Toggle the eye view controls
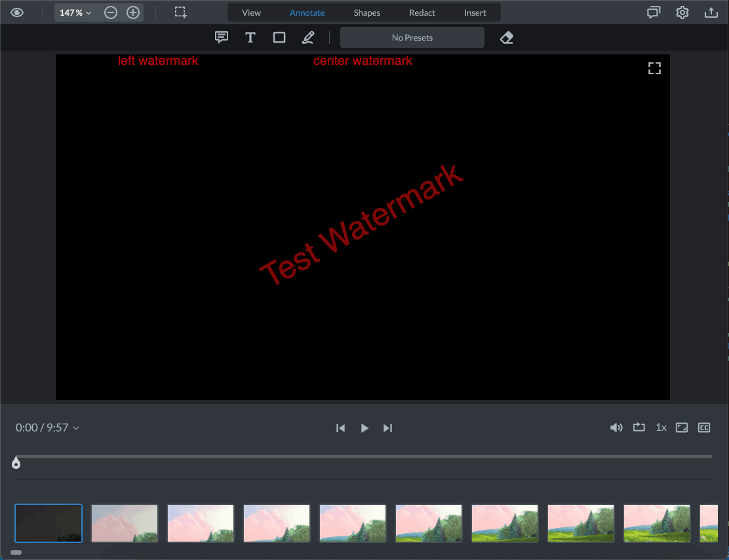The height and width of the screenshot is (560, 729). 17,12
